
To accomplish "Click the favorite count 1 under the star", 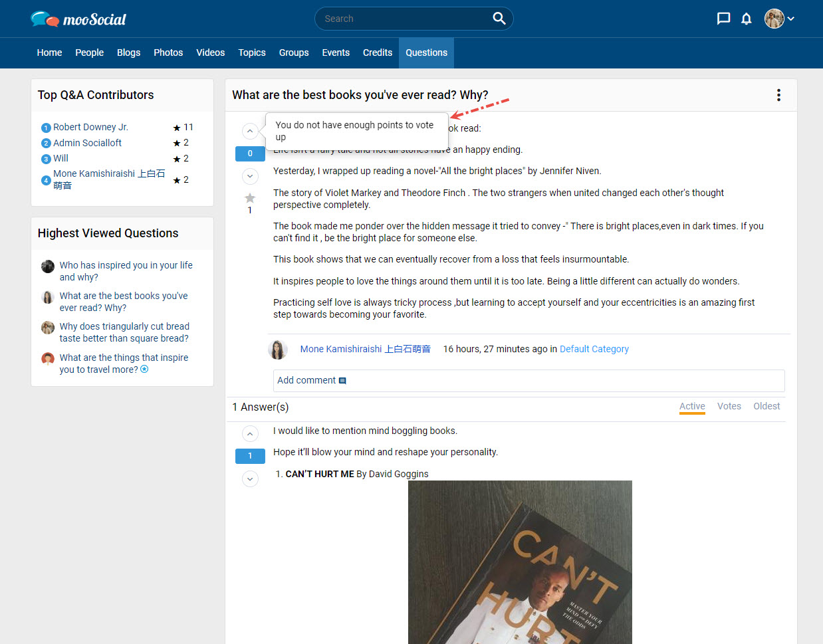I will coord(250,210).
